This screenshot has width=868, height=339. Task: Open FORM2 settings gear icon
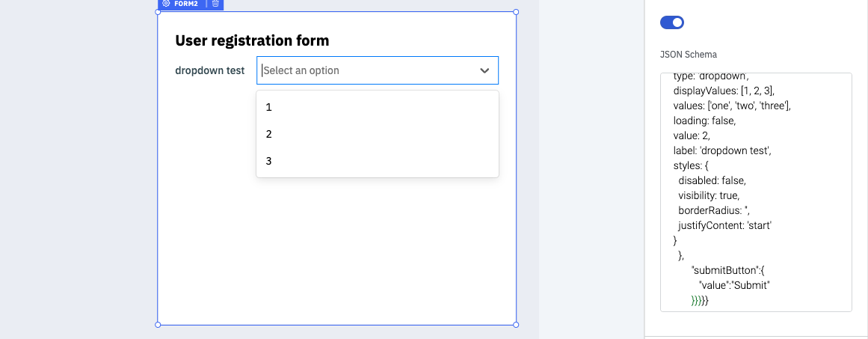pos(166,4)
